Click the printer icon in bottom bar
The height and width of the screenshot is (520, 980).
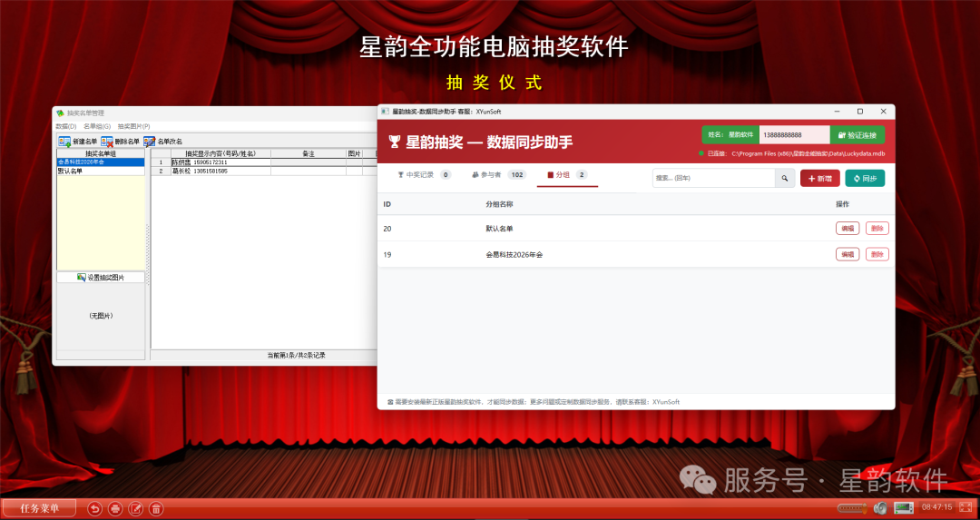click(115, 509)
